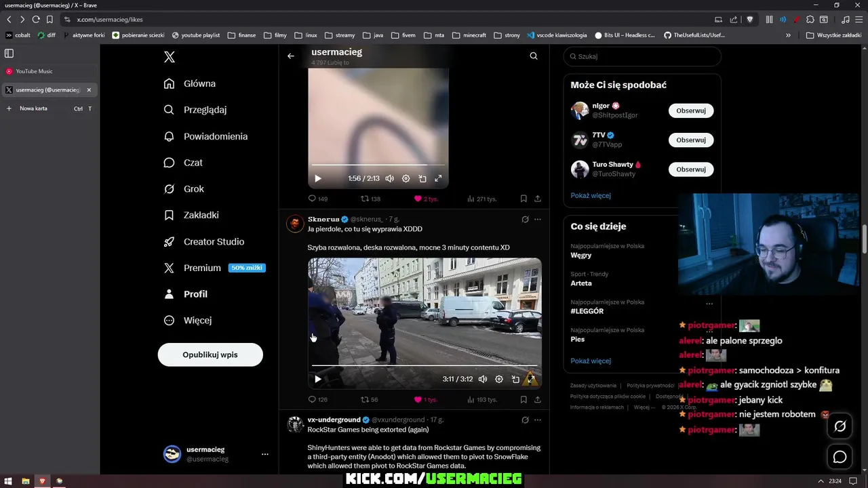
Task: Follow 7TV with Obserwuj button
Action: 691,140
